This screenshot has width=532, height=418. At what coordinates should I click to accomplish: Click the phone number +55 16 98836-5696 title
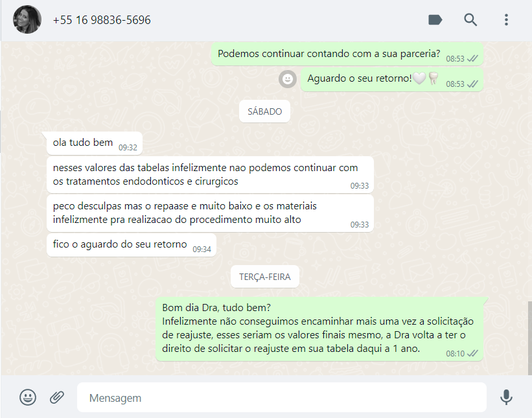coord(102,20)
